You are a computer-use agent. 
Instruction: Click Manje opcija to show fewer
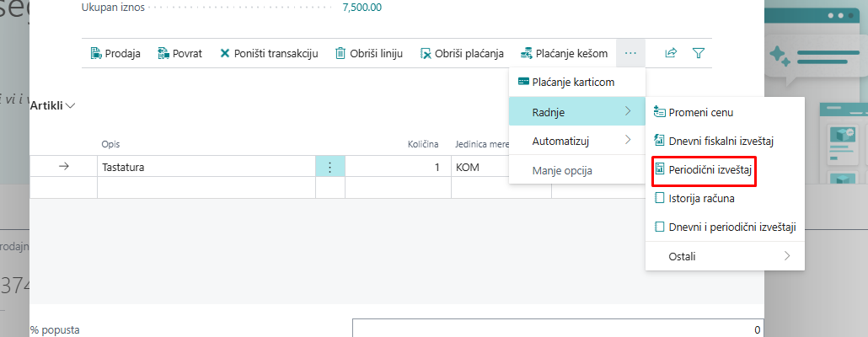click(x=562, y=170)
